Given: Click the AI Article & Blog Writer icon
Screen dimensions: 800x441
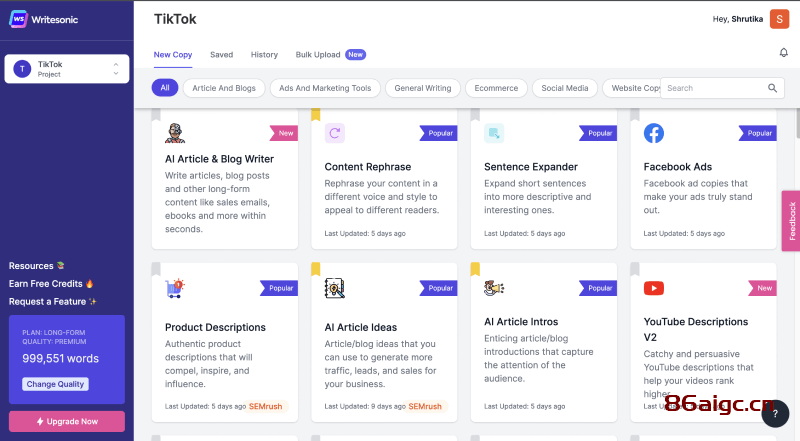Looking at the screenshot, I should click(x=175, y=133).
